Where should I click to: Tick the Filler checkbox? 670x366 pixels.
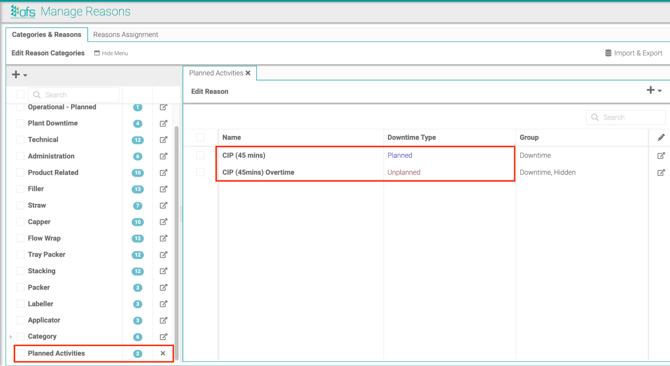coord(20,189)
